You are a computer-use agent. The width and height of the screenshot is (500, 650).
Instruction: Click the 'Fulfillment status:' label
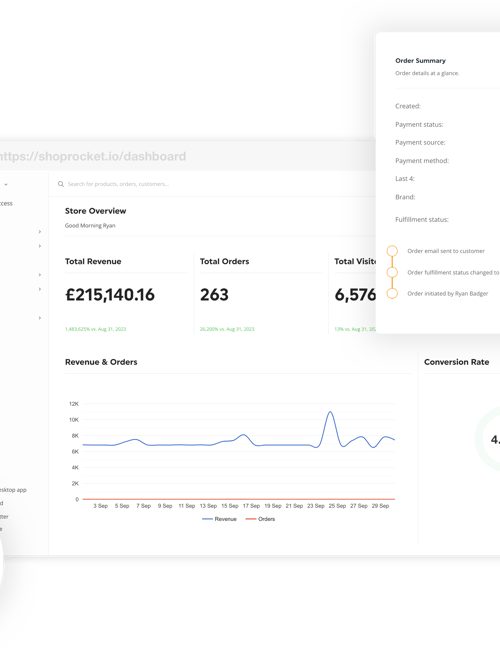pyautogui.click(x=422, y=220)
